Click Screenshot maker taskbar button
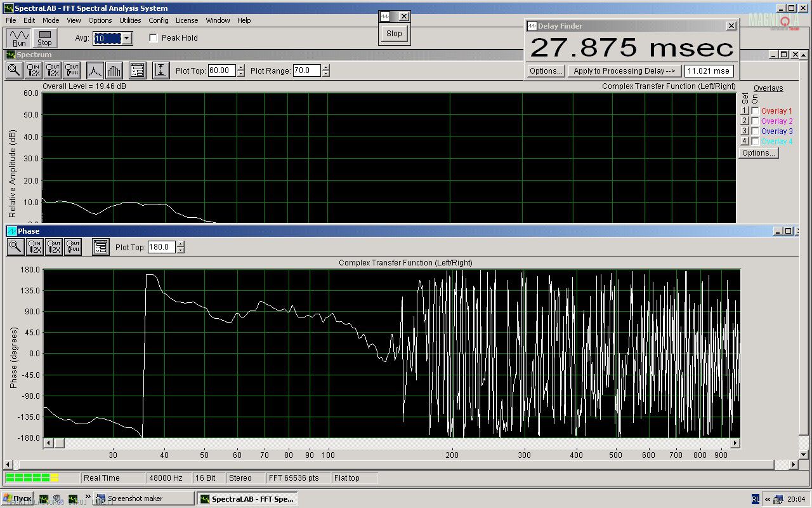Screen dimensions: 812x508 (x=144, y=498)
